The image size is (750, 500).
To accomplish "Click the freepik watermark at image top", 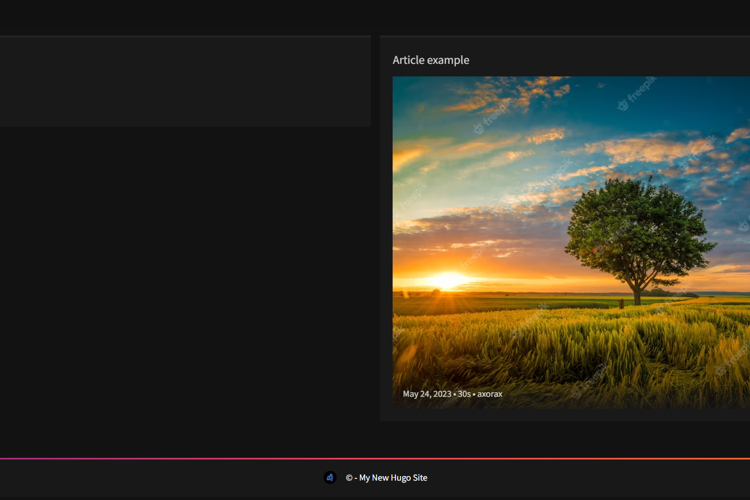I will pyautogui.click(x=635, y=95).
